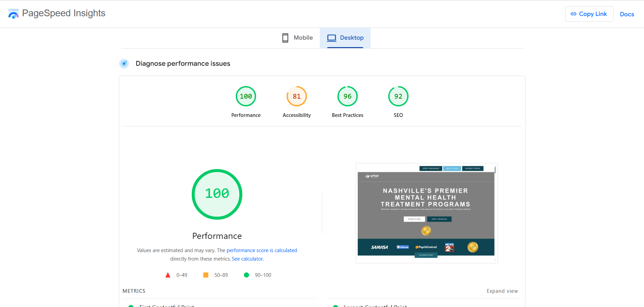The height and width of the screenshot is (307, 644).
Task: Click the orange square 50–89 legend marker
Action: [x=206, y=275]
